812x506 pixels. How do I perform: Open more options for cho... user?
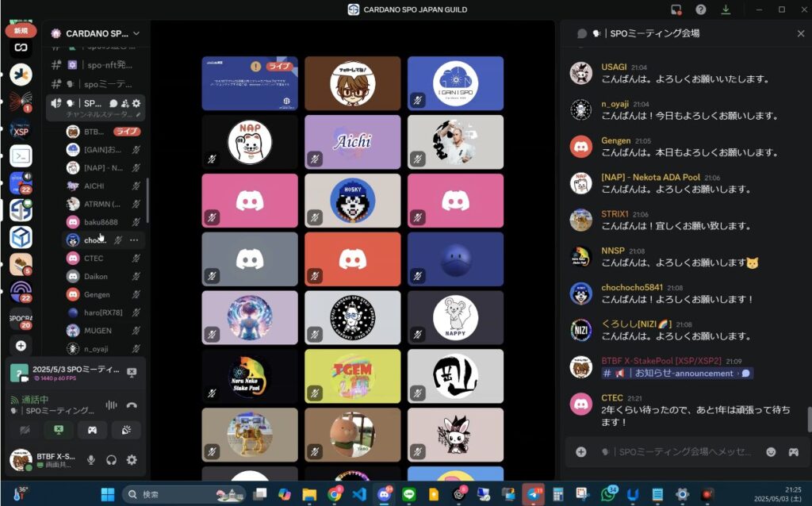point(134,240)
